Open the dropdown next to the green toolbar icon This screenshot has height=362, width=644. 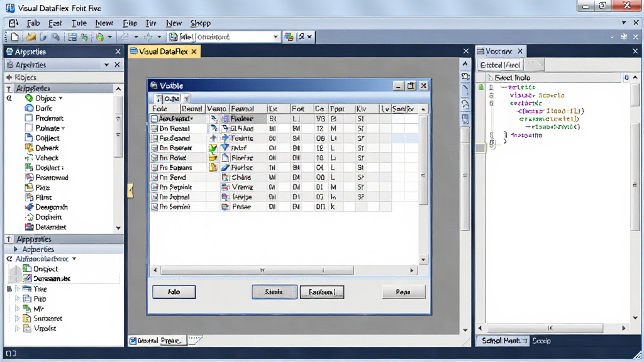point(109,37)
